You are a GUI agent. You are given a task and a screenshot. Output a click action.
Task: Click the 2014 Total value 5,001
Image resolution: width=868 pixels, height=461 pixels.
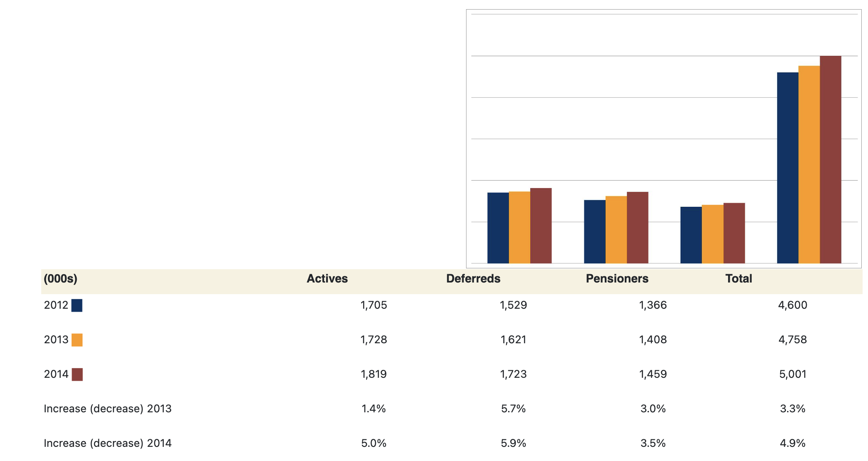(792, 374)
